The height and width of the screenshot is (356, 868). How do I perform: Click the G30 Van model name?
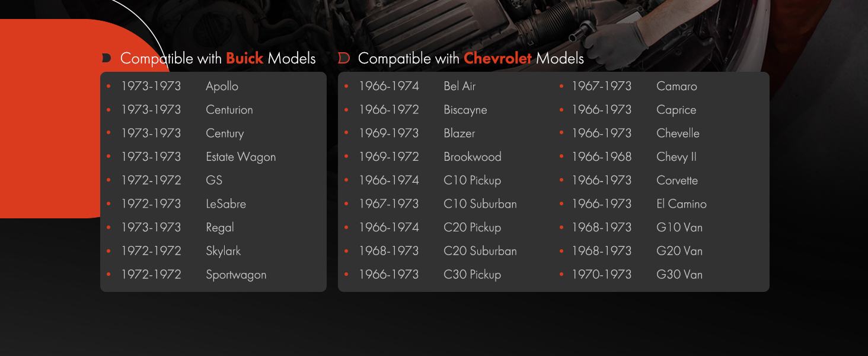(x=679, y=275)
